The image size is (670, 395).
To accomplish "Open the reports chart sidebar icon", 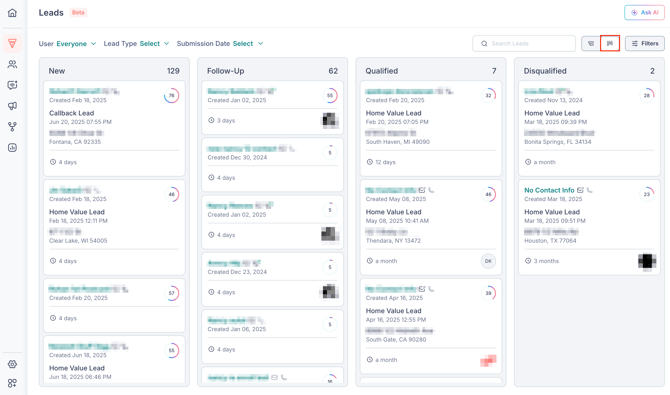I will pyautogui.click(x=12, y=147).
